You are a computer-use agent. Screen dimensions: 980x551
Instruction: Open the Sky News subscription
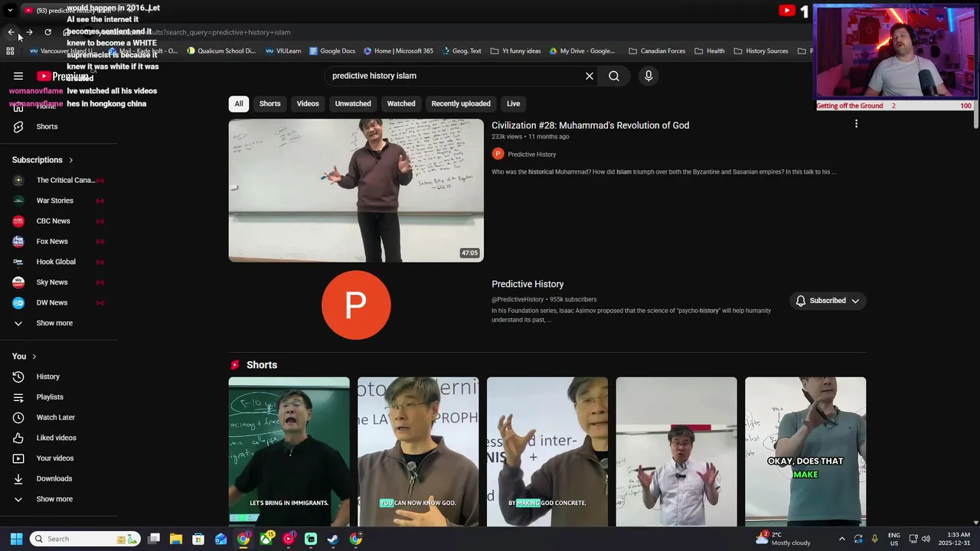60,282
